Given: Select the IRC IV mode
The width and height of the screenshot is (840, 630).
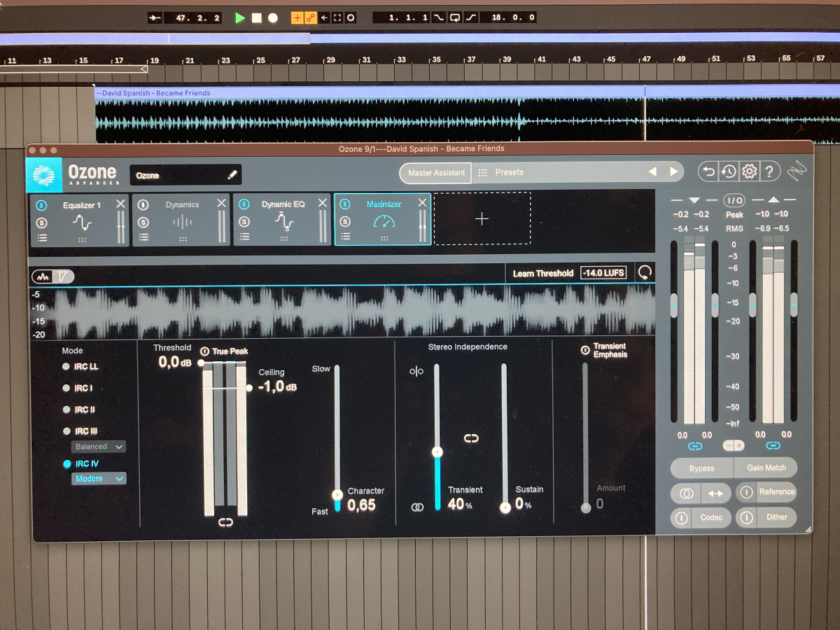Looking at the screenshot, I should [80, 463].
